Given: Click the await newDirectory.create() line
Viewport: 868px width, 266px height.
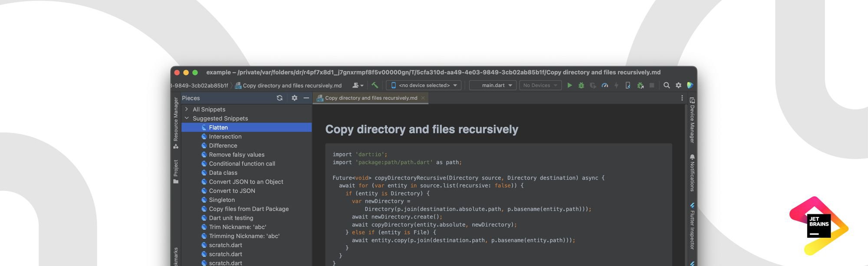Looking at the screenshot, I should (397, 217).
